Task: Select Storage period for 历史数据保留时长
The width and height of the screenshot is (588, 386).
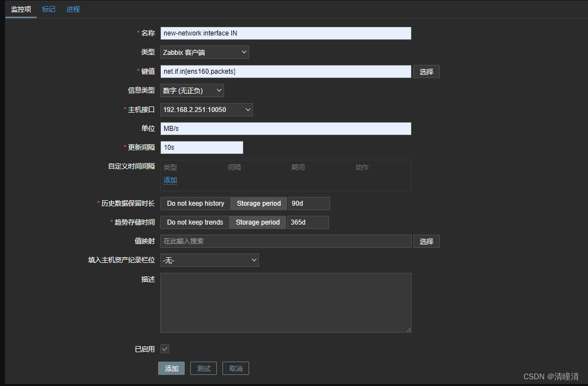Action: [x=258, y=204]
